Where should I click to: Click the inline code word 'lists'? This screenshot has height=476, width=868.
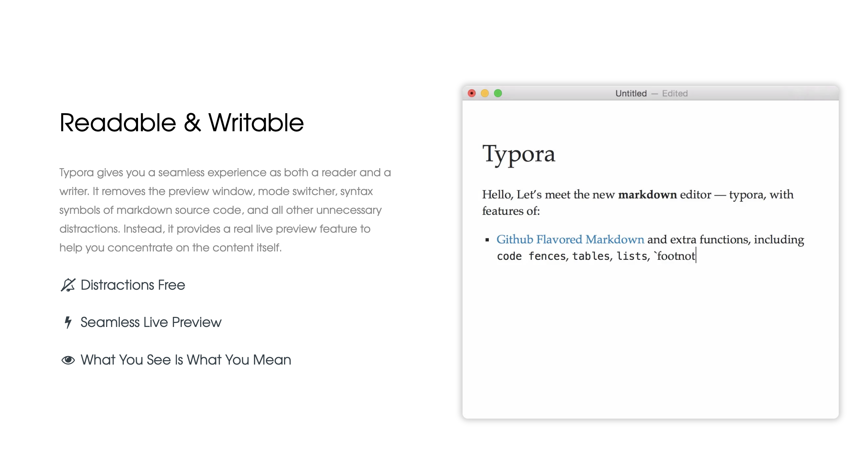tap(632, 256)
